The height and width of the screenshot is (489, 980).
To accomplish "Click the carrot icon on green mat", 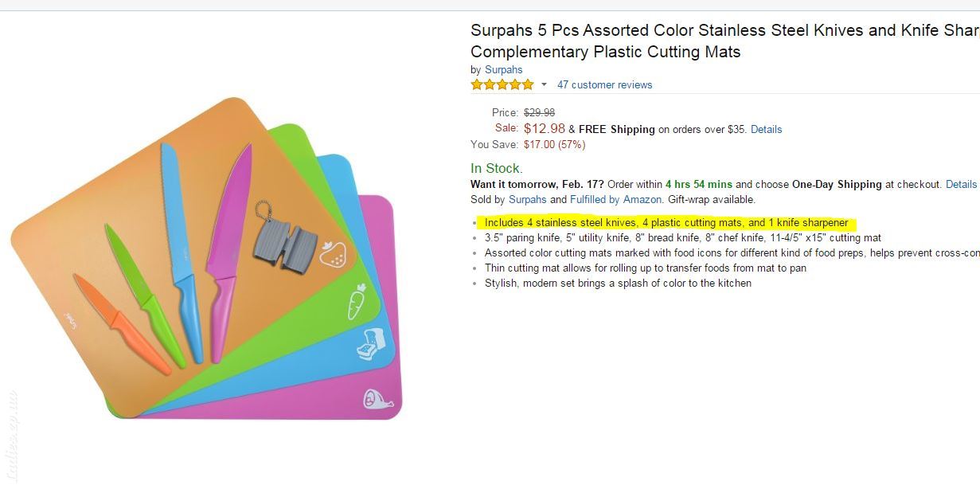I will pos(357,301).
